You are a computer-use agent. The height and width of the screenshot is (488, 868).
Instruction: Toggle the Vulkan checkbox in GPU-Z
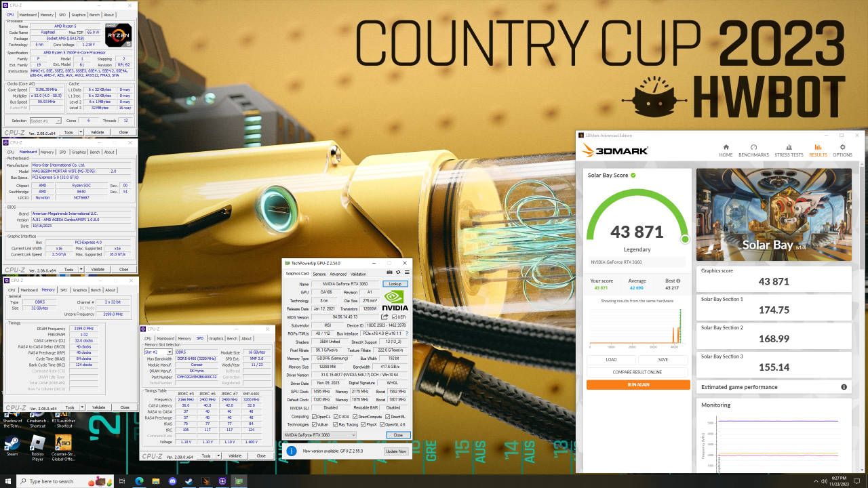(x=313, y=424)
